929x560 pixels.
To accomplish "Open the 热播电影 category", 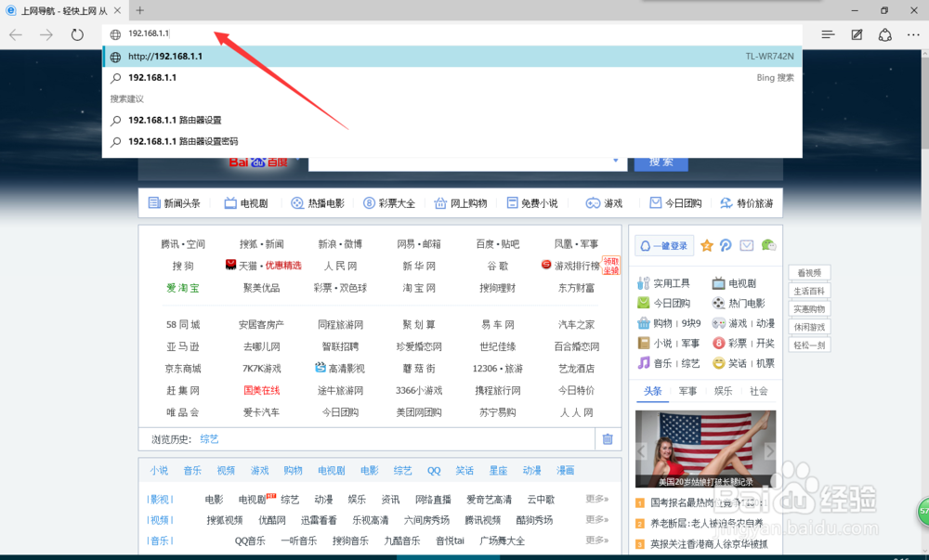I will click(318, 203).
